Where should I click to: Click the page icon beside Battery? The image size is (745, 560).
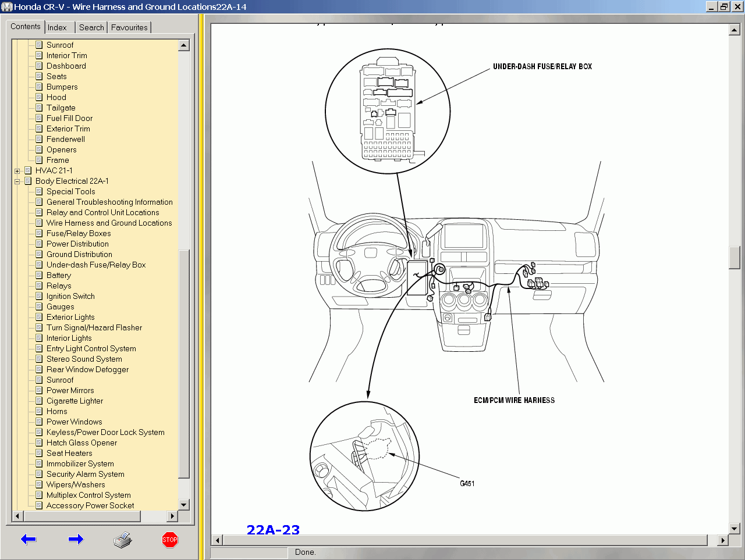[39, 275]
